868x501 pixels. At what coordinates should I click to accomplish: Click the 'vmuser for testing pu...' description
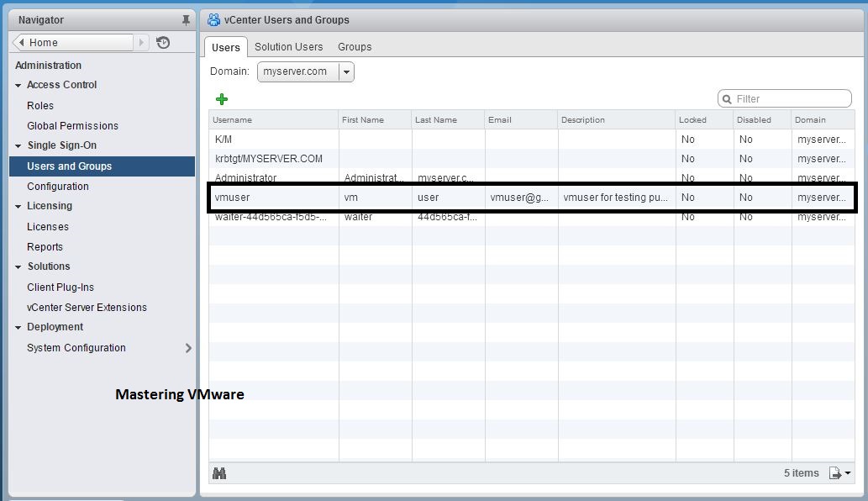[x=616, y=198]
